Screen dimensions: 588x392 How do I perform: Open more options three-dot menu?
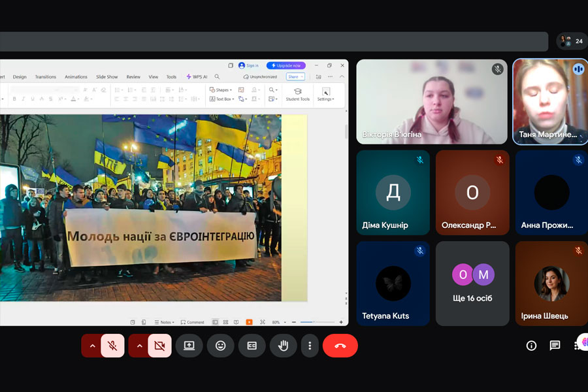pos(310,346)
